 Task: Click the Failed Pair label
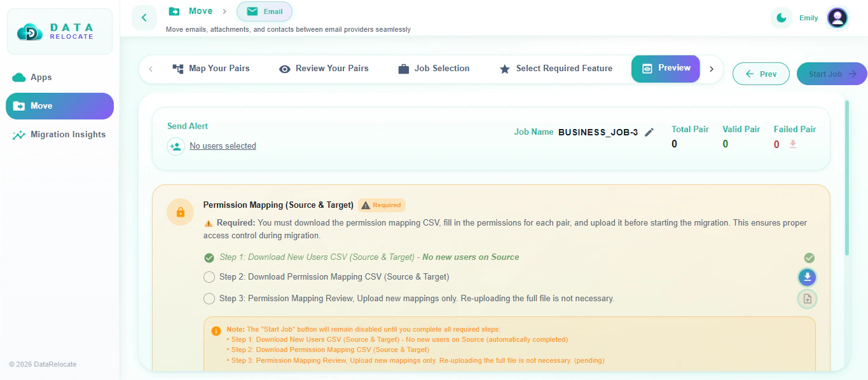[x=795, y=129]
